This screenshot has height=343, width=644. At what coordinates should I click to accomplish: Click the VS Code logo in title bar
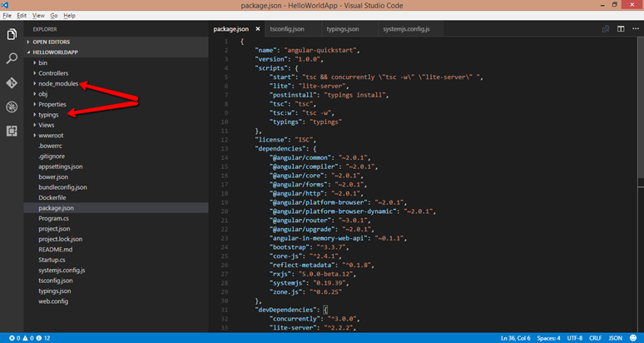[x=5, y=5]
